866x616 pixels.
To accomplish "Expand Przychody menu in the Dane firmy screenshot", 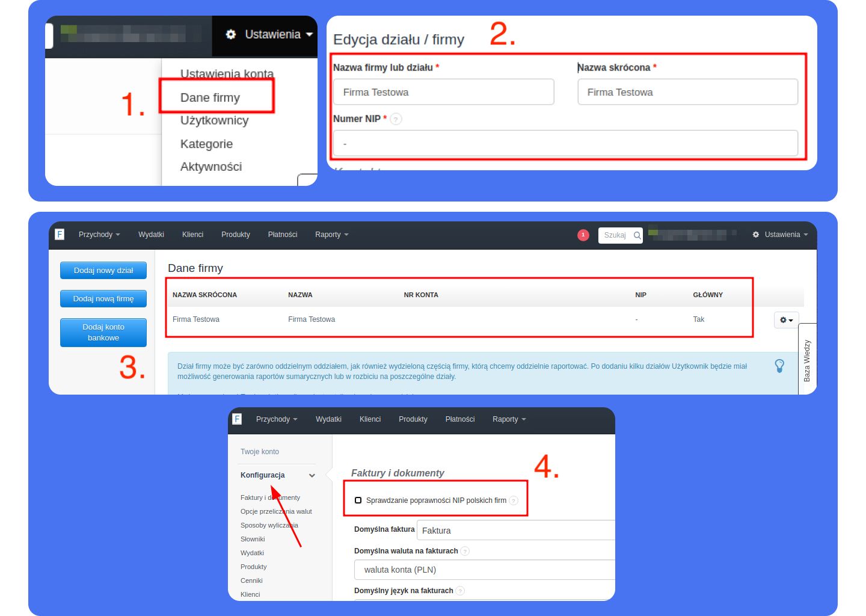I will tap(99, 235).
